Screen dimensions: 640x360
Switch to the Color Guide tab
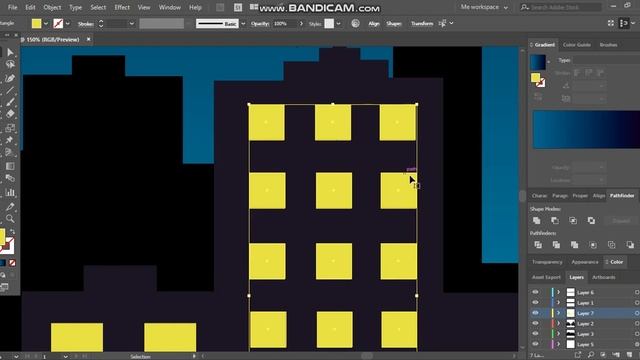(576, 44)
